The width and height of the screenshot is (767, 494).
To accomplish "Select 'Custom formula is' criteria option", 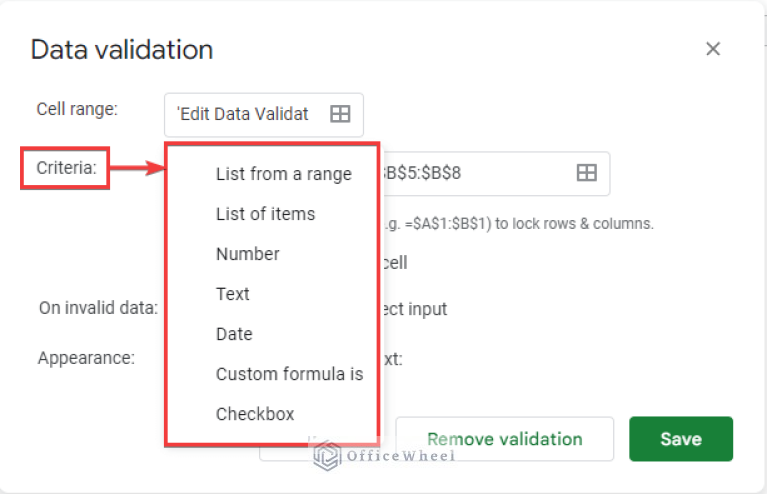I will [290, 374].
